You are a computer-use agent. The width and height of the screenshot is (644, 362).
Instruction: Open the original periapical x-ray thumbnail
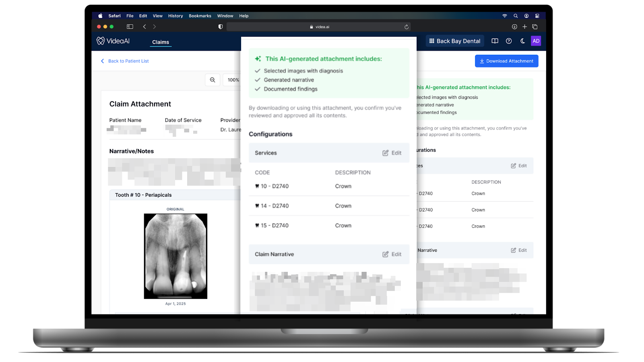tap(175, 256)
